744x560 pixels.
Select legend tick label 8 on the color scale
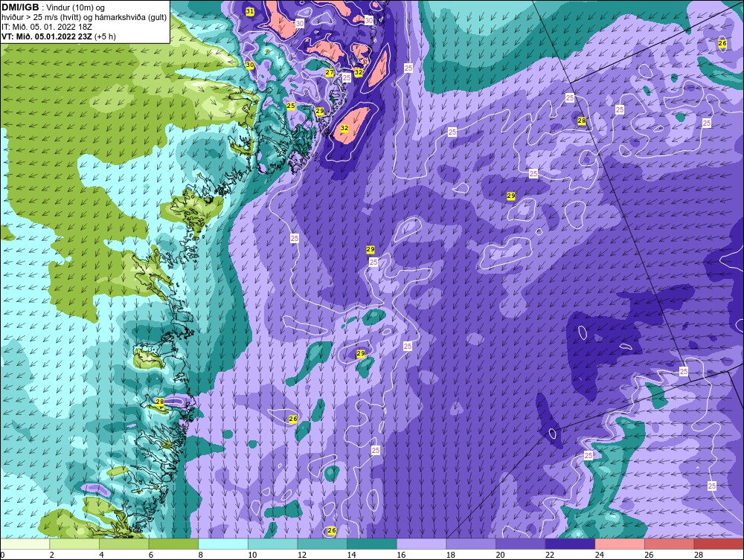coord(200,555)
